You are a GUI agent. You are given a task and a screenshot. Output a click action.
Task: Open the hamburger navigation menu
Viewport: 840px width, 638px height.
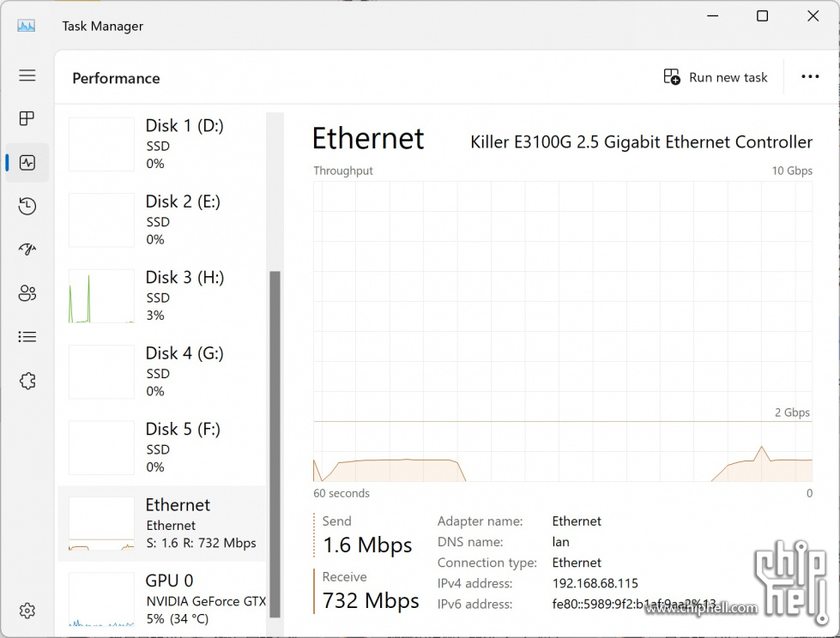pyautogui.click(x=27, y=75)
